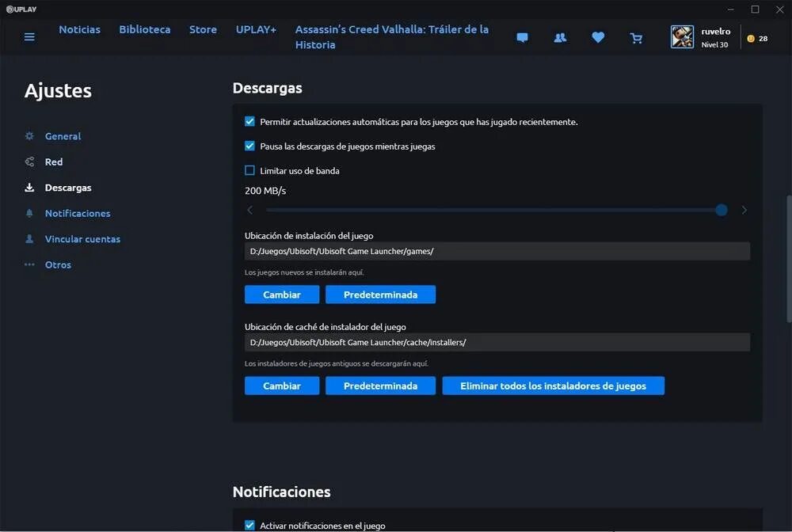This screenshot has width=792, height=532.
Task: Click the bandwidth slider track middle
Action: click(x=493, y=210)
